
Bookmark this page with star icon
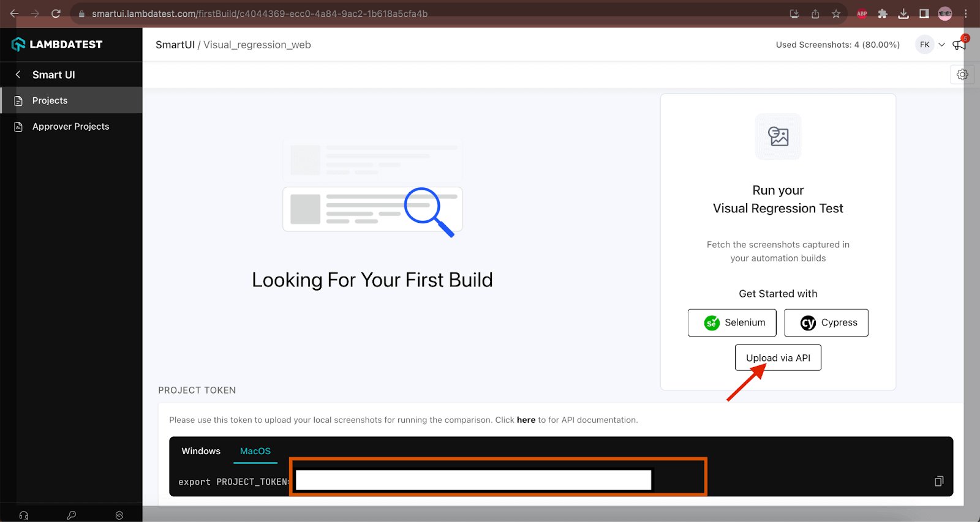pos(836,13)
